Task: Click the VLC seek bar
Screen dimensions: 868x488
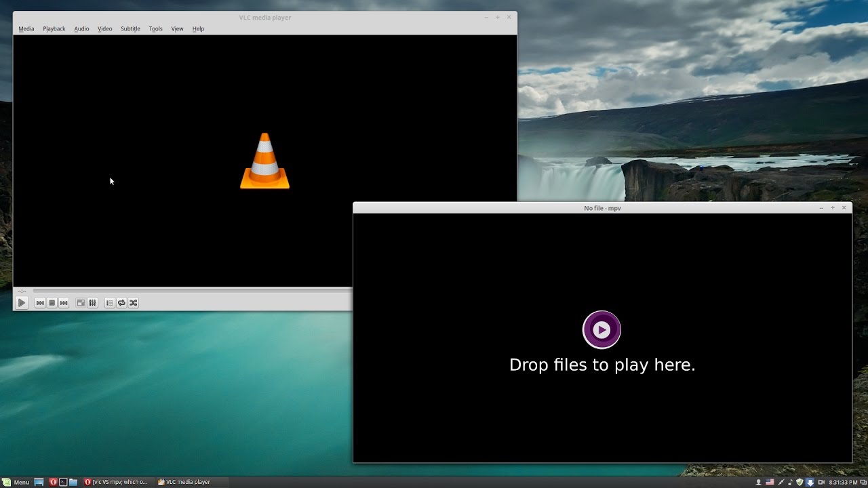Action: coord(193,291)
